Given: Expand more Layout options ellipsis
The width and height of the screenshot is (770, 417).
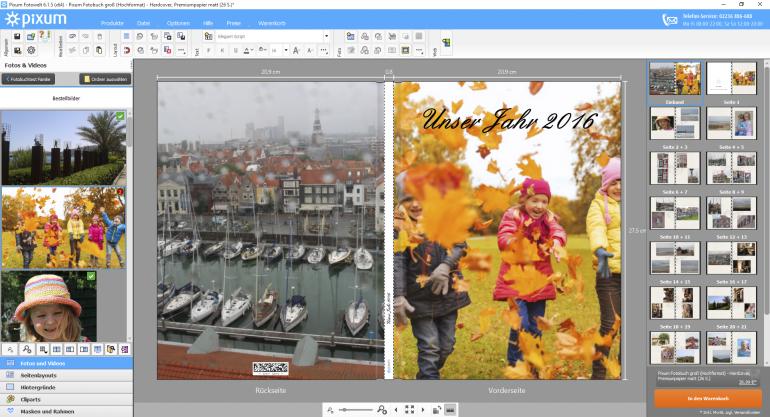Looking at the screenshot, I should pyautogui.click(x=181, y=50).
